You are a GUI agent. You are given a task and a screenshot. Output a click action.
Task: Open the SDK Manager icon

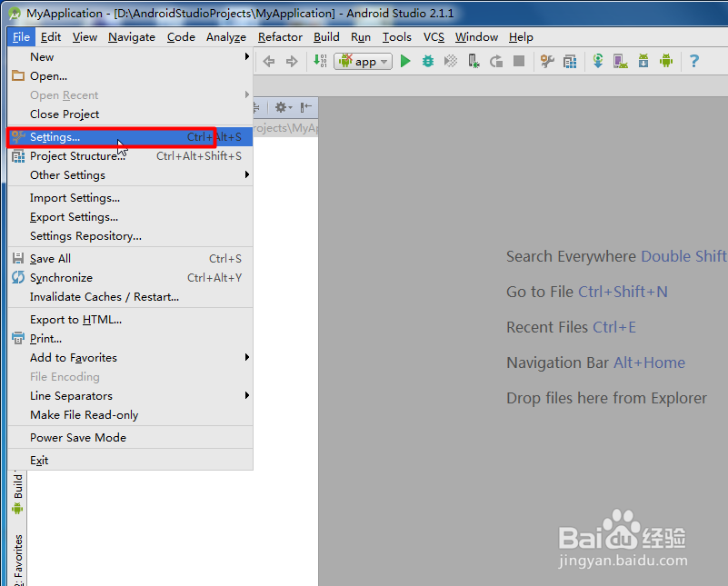(643, 61)
